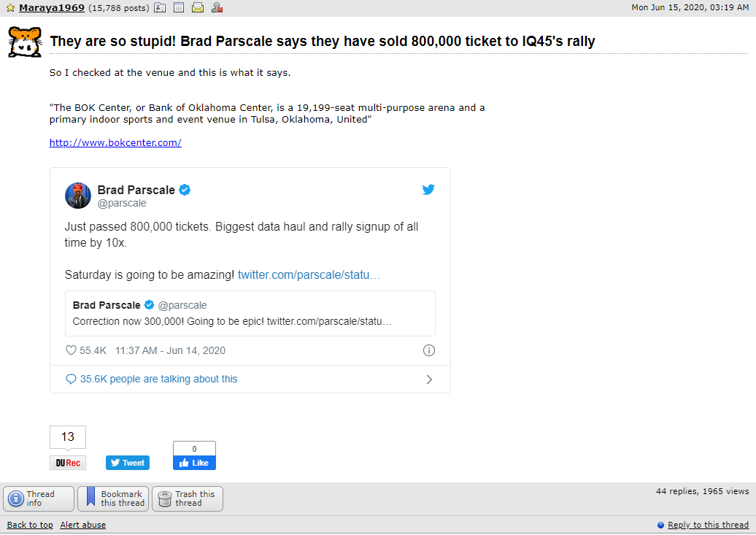Open the tweet info circle icon
The height and width of the screenshot is (535, 756).
coord(428,350)
